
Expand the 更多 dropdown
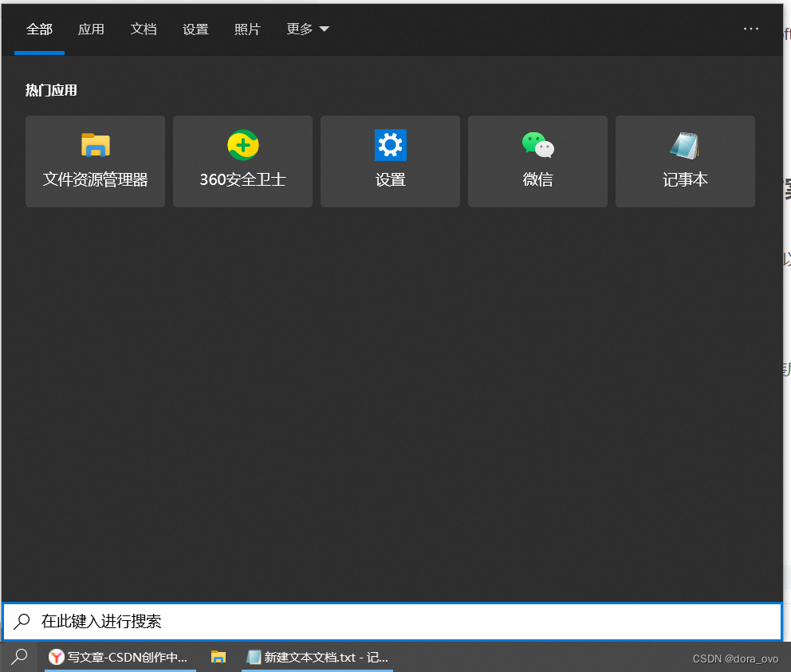point(308,29)
